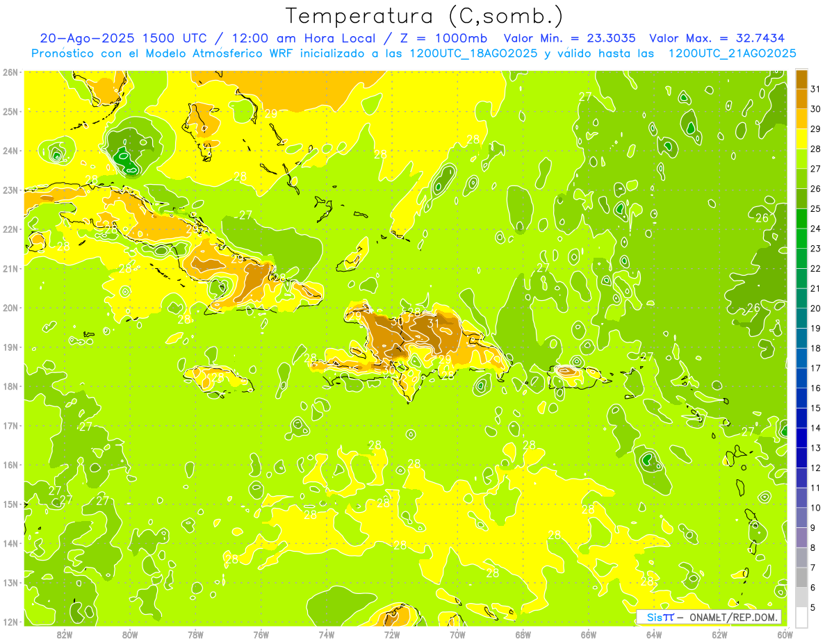The image size is (834, 644).
Task: Click the 'SisTT – ONAMET/REP.DOM.' credit box
Action: [x=708, y=617]
